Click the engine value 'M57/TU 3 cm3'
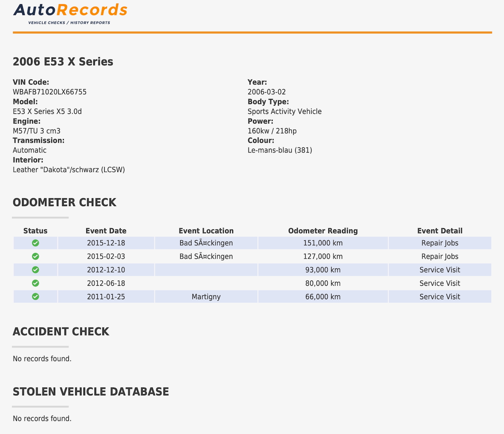Viewport: 504px width, 434px height. click(x=37, y=131)
